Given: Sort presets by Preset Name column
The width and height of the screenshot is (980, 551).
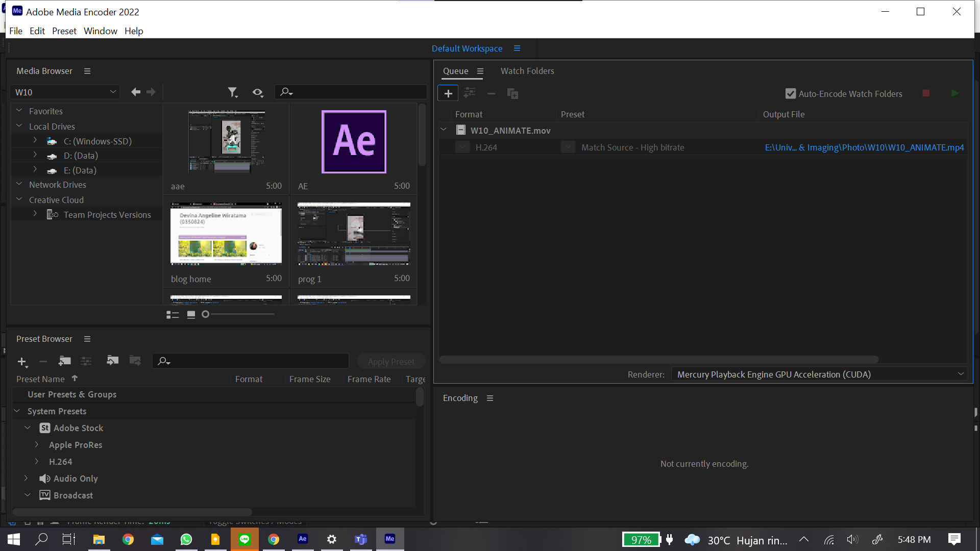Looking at the screenshot, I should pos(40,379).
